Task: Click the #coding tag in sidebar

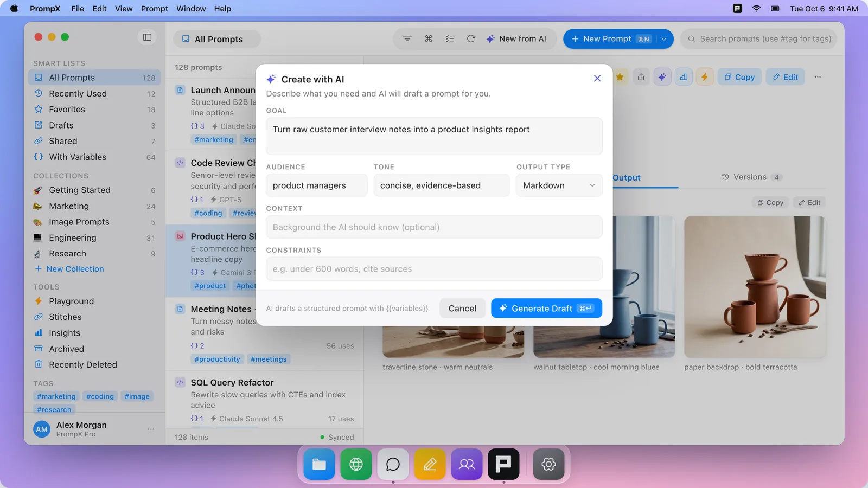Action: [100, 396]
